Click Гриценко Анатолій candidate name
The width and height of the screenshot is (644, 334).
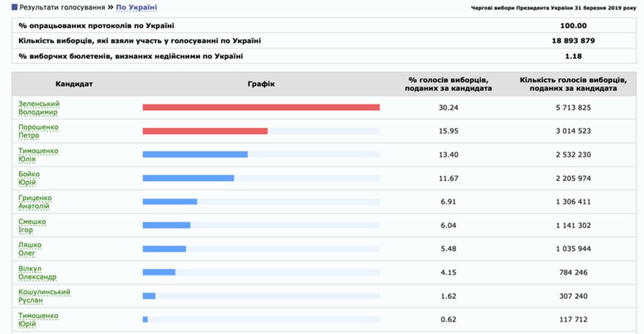pyautogui.click(x=35, y=202)
